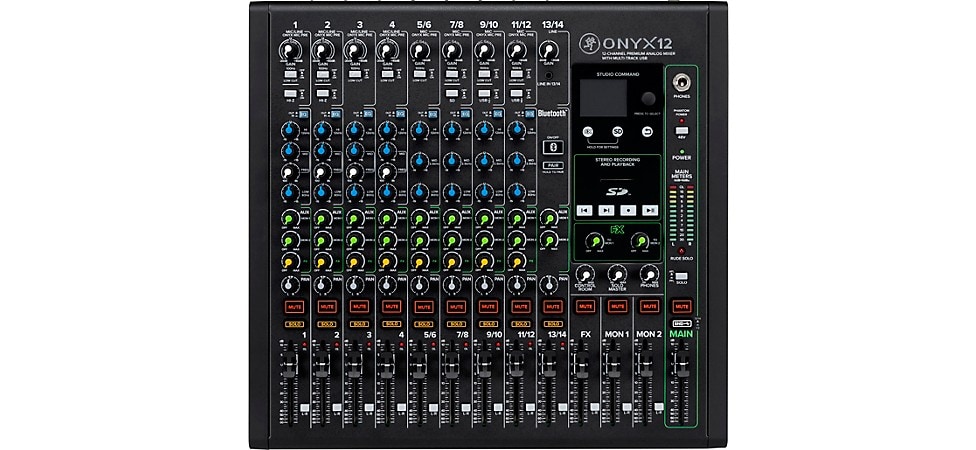Toggle the channel 1 EQ in/out button
The height and width of the screenshot is (450, 976).
303,114
